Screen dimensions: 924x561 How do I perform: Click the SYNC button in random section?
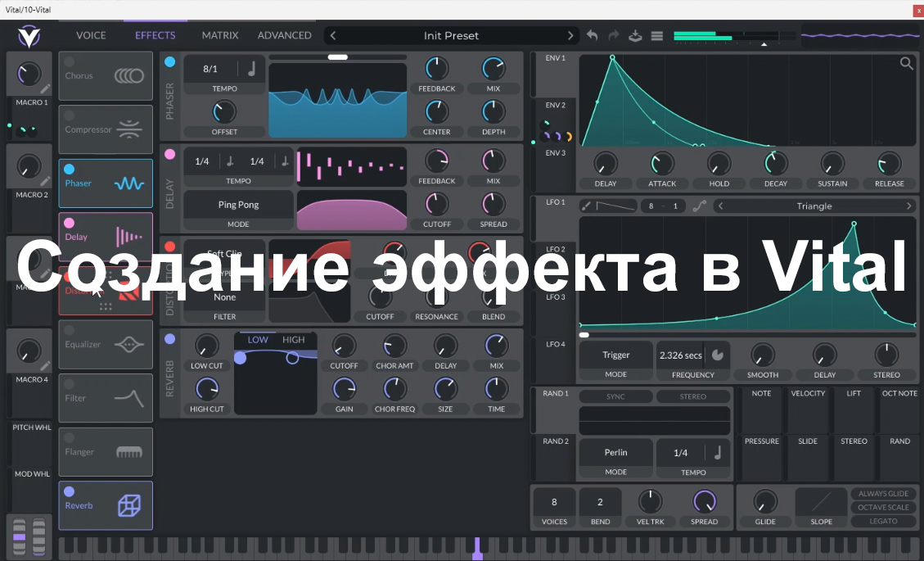pyautogui.click(x=615, y=396)
